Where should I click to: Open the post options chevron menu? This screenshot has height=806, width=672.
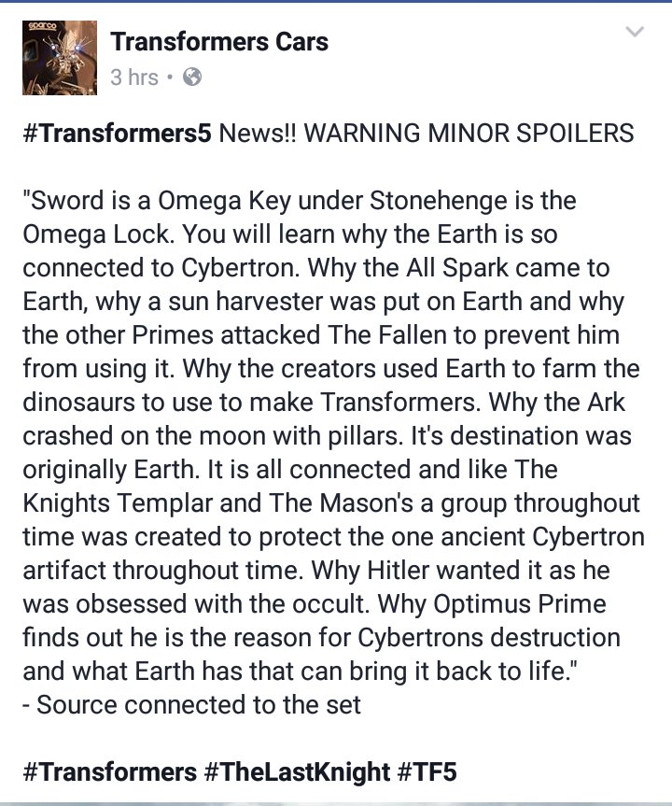(634, 34)
